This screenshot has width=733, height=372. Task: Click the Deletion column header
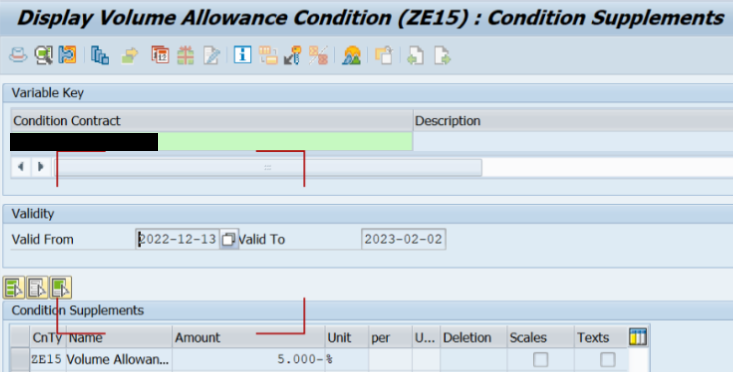tap(474, 337)
